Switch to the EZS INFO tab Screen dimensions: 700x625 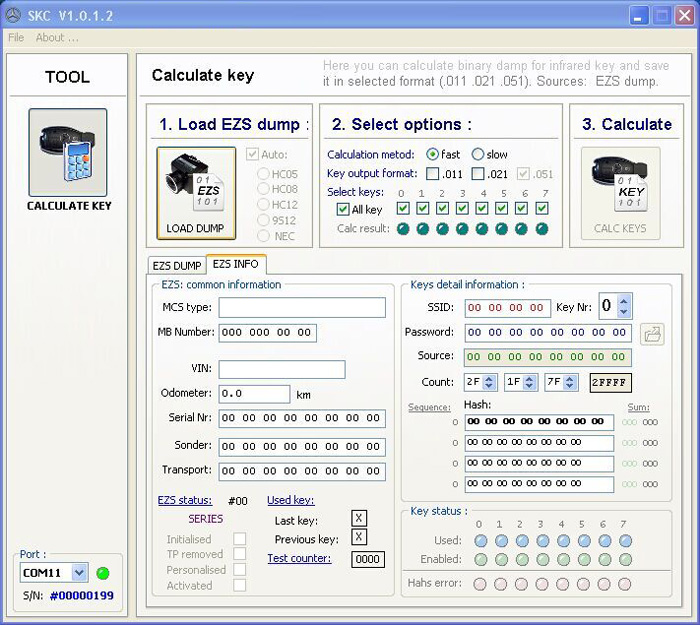click(x=236, y=264)
